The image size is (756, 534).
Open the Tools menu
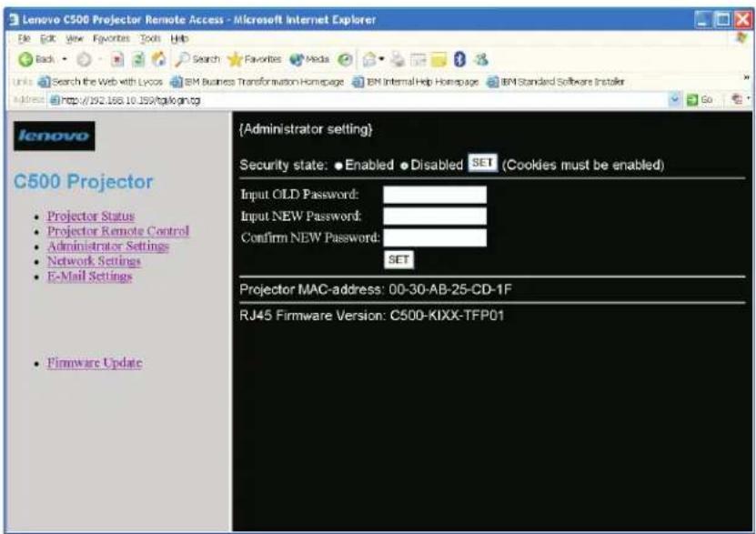[150, 38]
